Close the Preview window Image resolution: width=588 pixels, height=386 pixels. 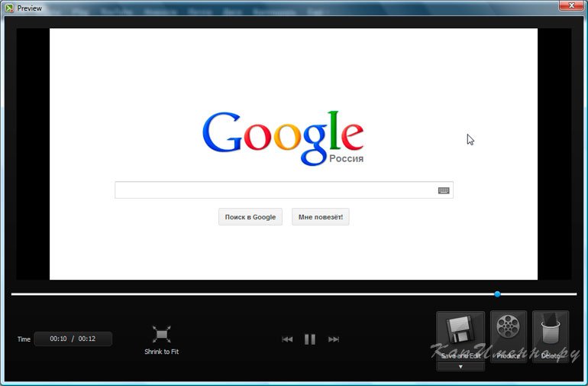(x=571, y=5)
